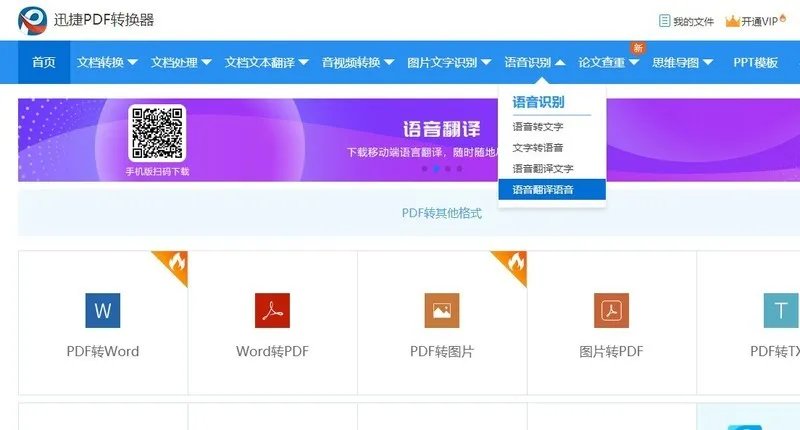Click 开通VIP link text

click(x=759, y=21)
